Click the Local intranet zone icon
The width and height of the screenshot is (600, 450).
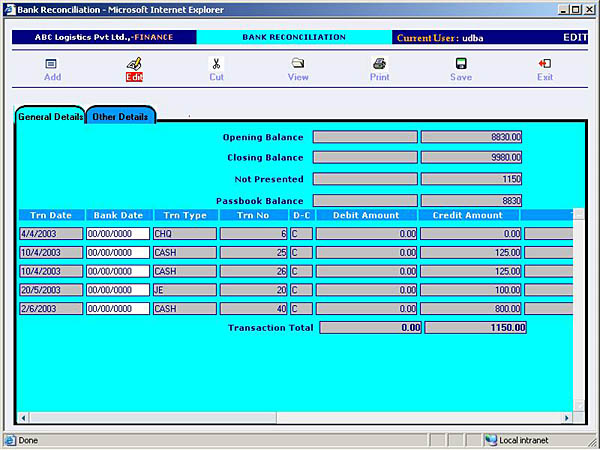click(x=490, y=440)
